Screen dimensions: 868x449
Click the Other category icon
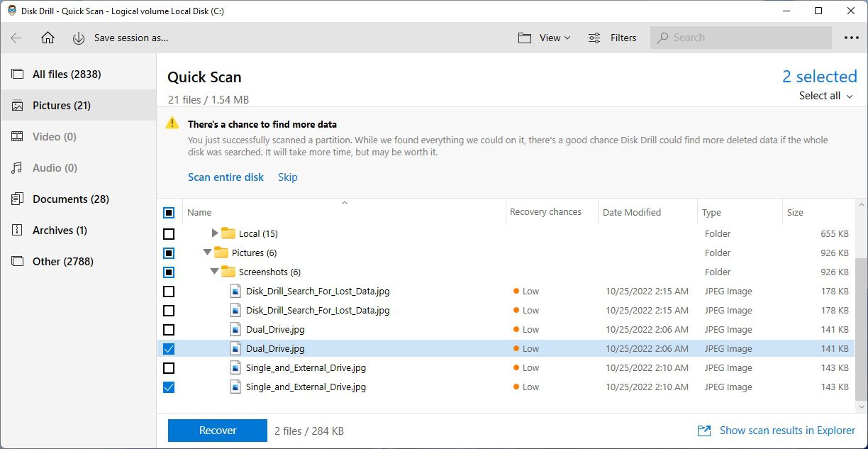pos(18,261)
